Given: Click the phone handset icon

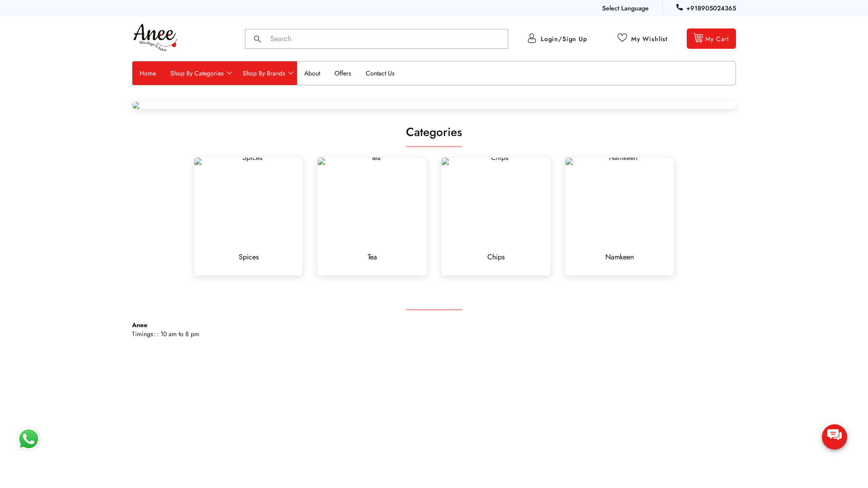Looking at the screenshot, I should [x=679, y=7].
